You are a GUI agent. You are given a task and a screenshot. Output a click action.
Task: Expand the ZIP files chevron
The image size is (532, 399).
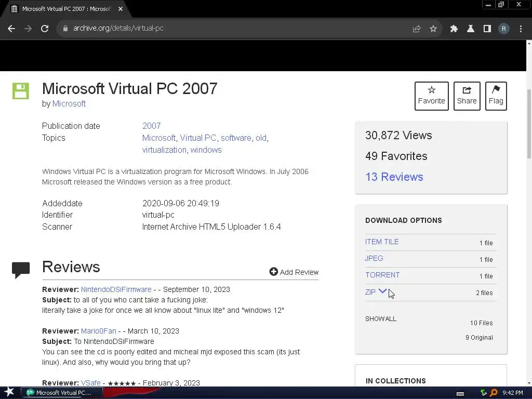(382, 291)
